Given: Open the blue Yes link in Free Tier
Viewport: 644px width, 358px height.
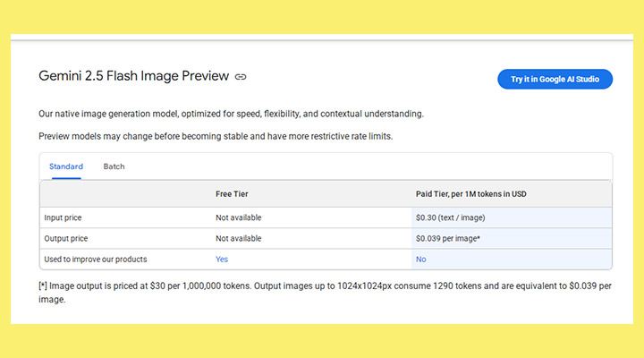Looking at the screenshot, I should point(222,260).
